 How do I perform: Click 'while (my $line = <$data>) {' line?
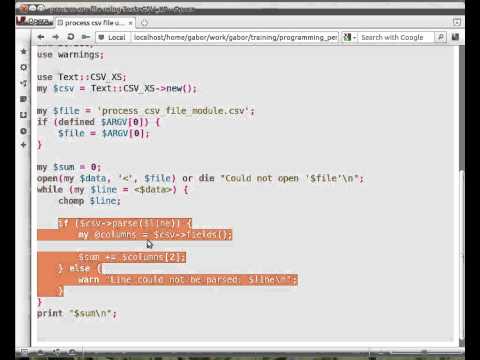(x=113, y=190)
